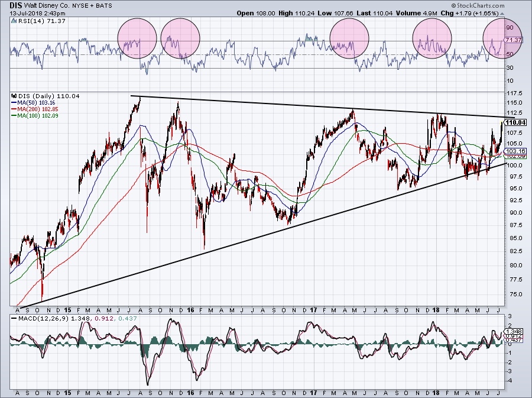
Task: Click the RSI(14) 71.37 legend label
Action: coord(41,21)
